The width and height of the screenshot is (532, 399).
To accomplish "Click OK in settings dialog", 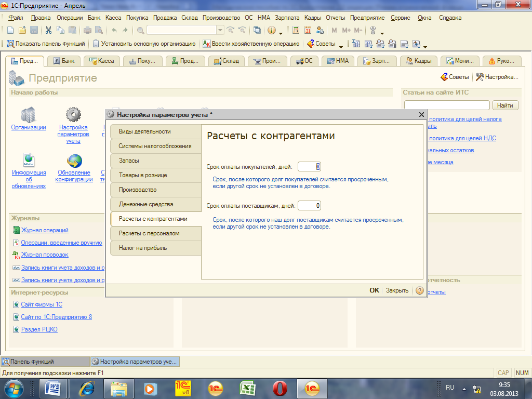I will tap(374, 290).
